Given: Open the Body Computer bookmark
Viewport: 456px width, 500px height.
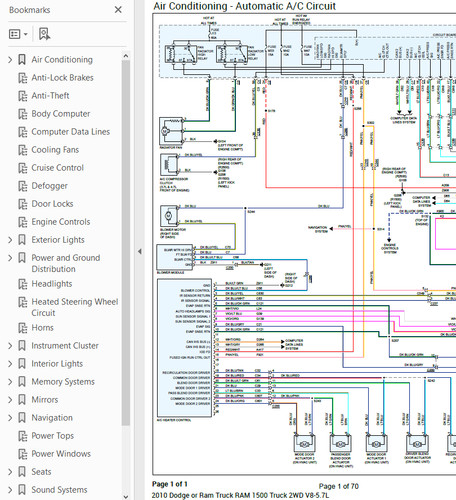Looking at the screenshot, I should click(61, 114).
